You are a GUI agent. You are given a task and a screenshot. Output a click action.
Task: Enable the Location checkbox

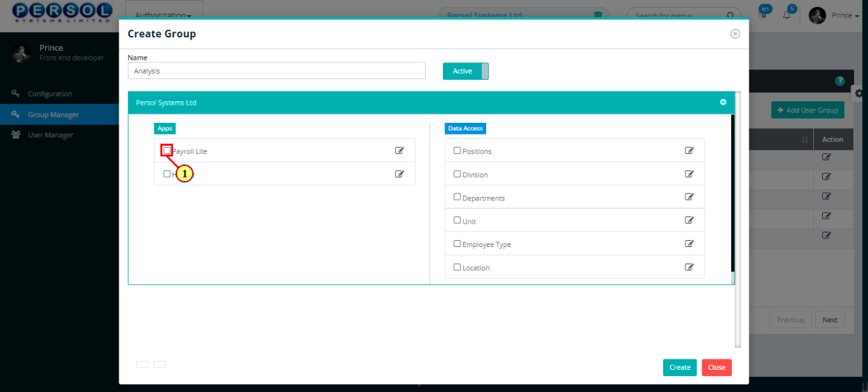[x=457, y=266]
